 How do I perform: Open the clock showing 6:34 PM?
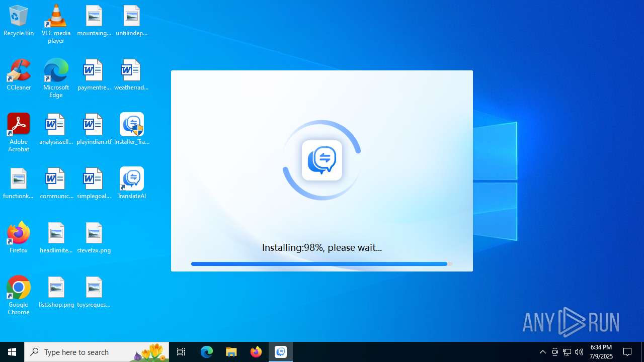(601, 352)
